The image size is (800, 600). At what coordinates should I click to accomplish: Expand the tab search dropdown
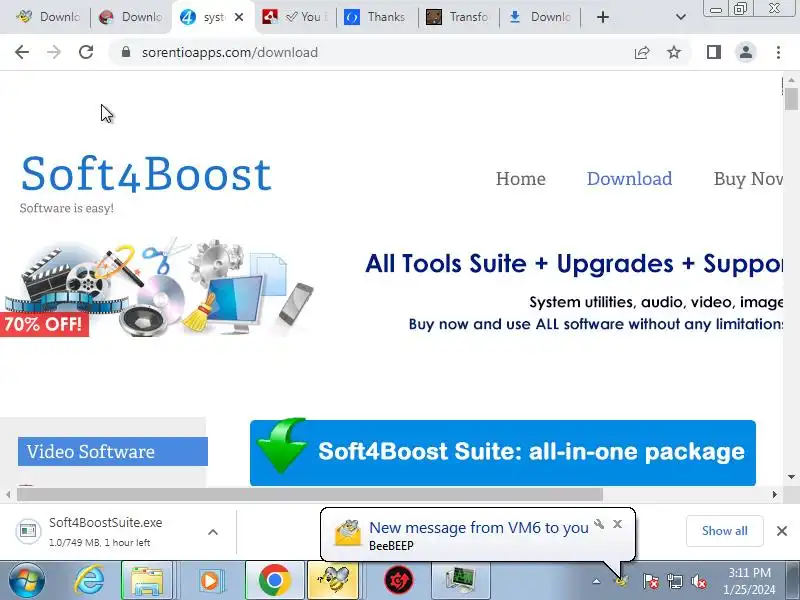click(681, 17)
